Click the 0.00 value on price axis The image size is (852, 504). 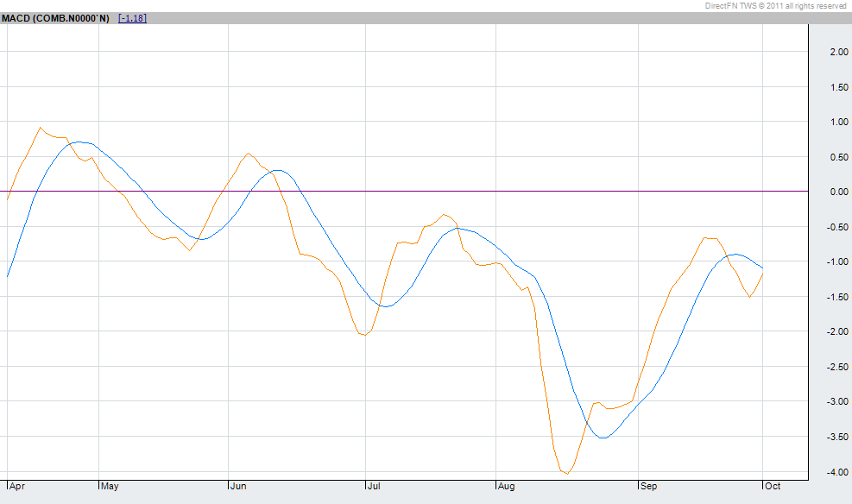(839, 192)
